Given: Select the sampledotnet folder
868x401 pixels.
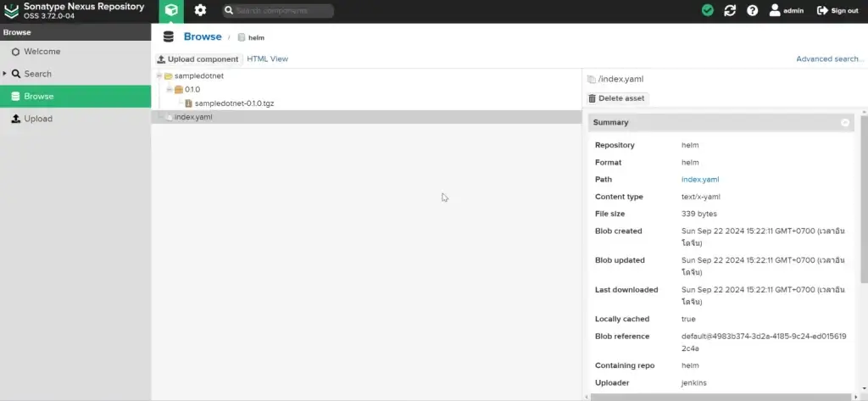Looking at the screenshot, I should click(198, 76).
